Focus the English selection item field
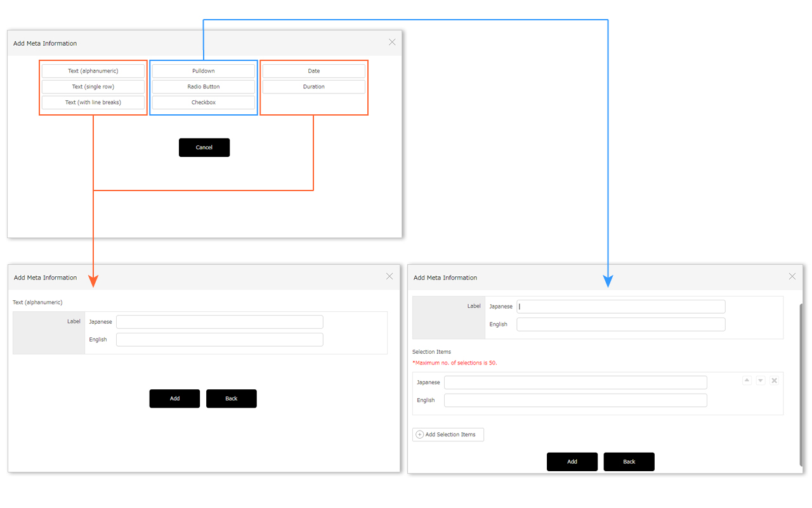The height and width of the screenshot is (508, 812). [575, 400]
